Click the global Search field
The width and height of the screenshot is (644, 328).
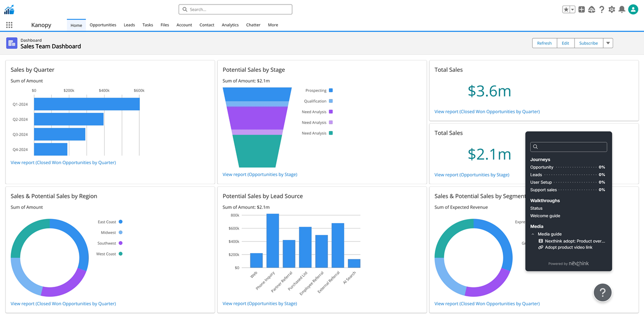(235, 10)
